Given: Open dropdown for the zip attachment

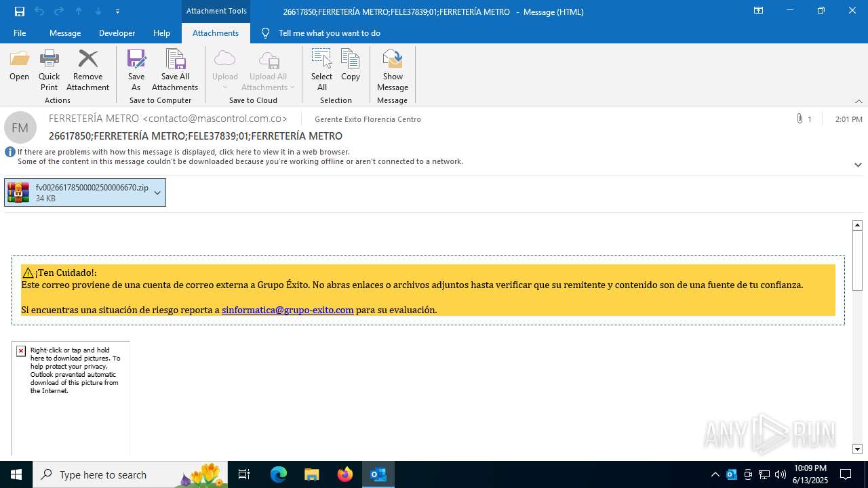Looking at the screenshot, I should click(x=157, y=192).
